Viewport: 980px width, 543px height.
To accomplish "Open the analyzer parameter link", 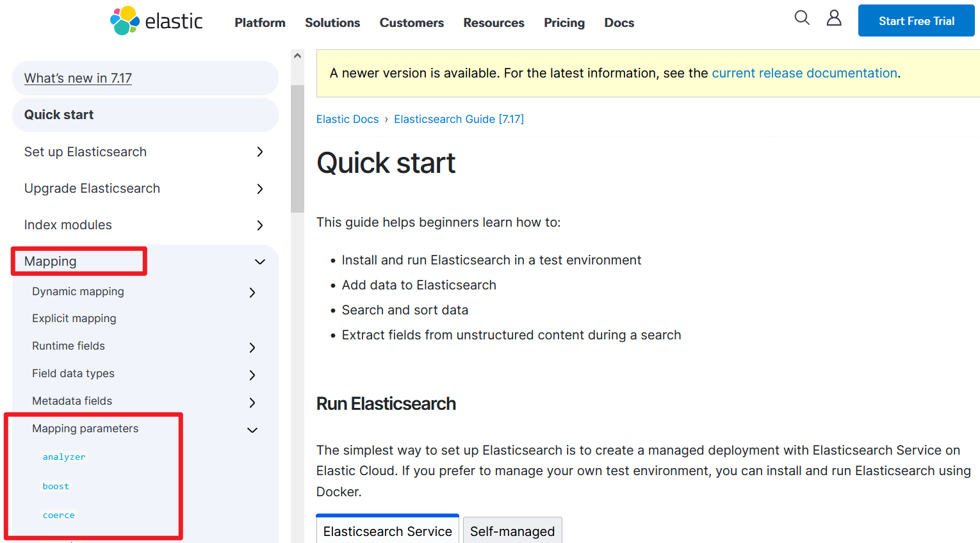I will (64, 457).
